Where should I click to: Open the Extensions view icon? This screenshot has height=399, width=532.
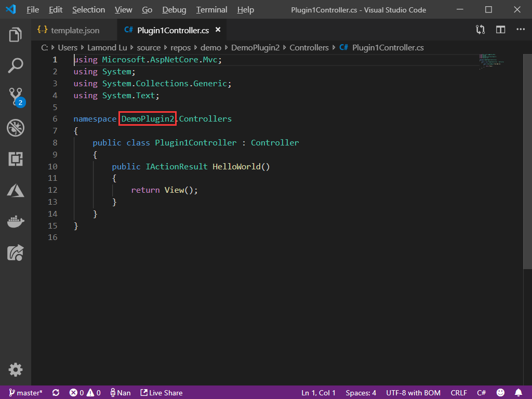(x=16, y=159)
